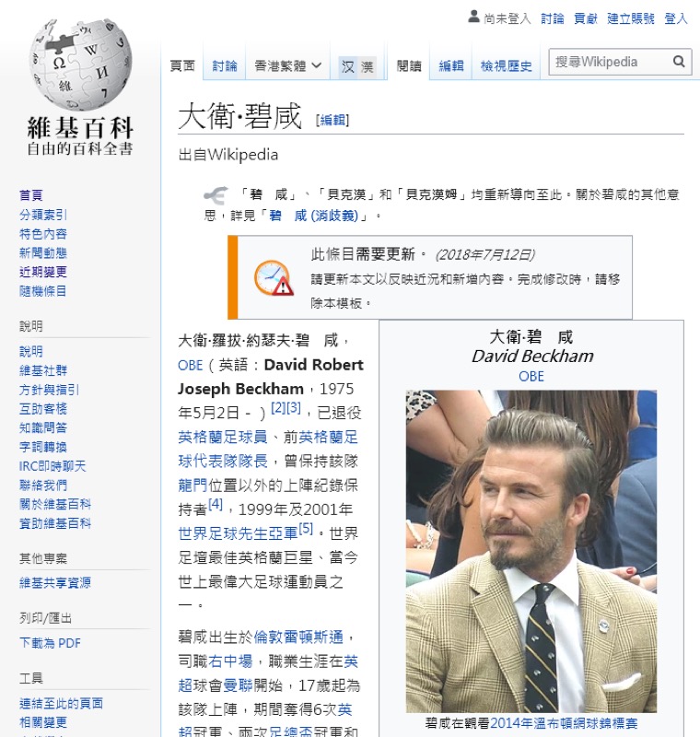Click the 建立賬號 link
This screenshot has height=737, width=700.
click(631, 18)
